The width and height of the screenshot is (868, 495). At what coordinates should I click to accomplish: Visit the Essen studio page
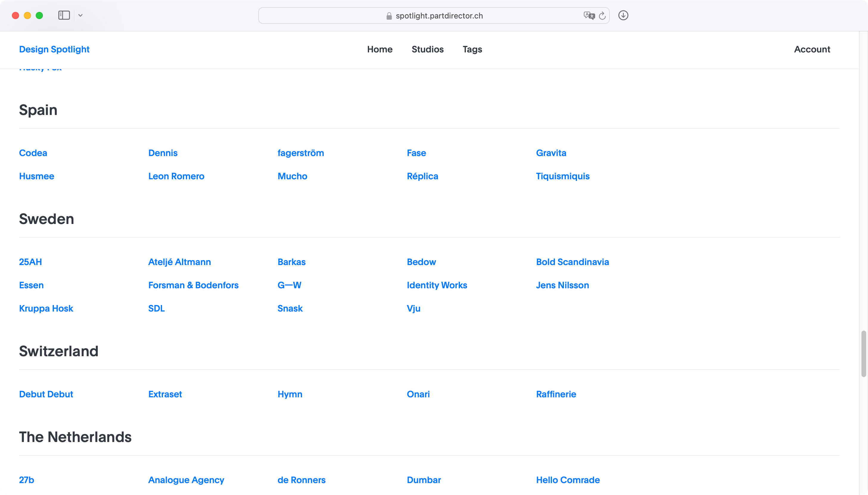coord(31,285)
